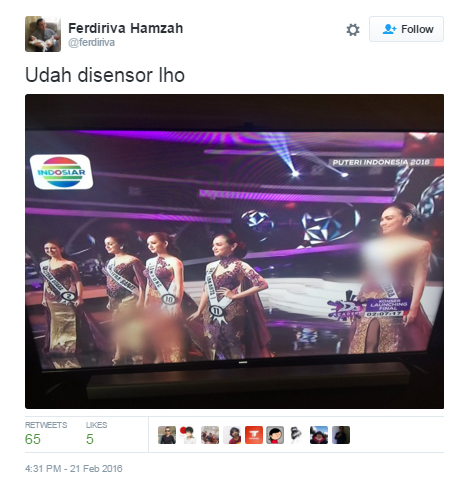The width and height of the screenshot is (466, 483).
Task: Open the group photo avatar
Action: click(210, 435)
